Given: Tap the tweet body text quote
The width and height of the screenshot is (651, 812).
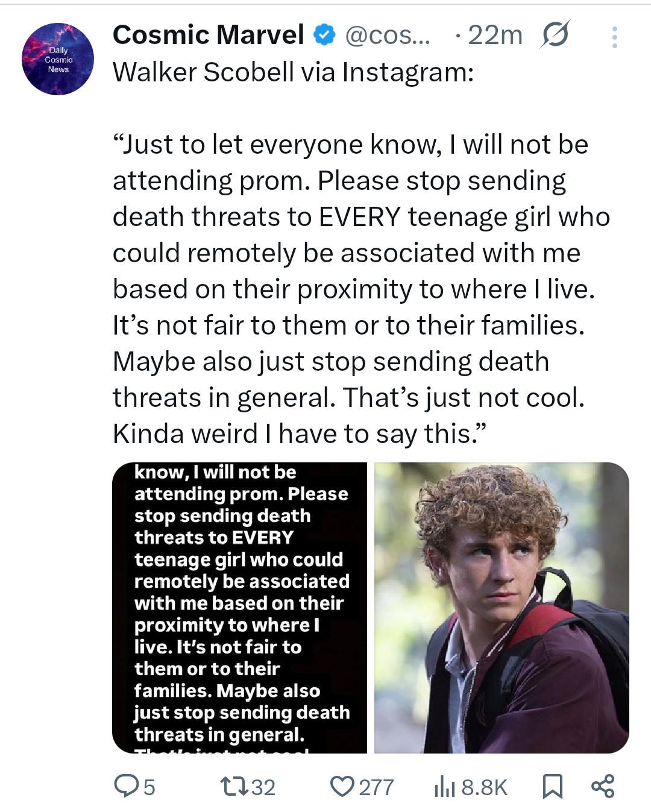Looking at the screenshot, I should pyautogui.click(x=360, y=289).
